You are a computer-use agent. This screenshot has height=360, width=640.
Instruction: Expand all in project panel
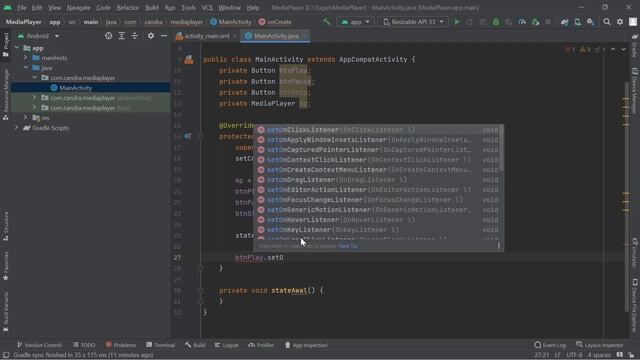pos(122,36)
